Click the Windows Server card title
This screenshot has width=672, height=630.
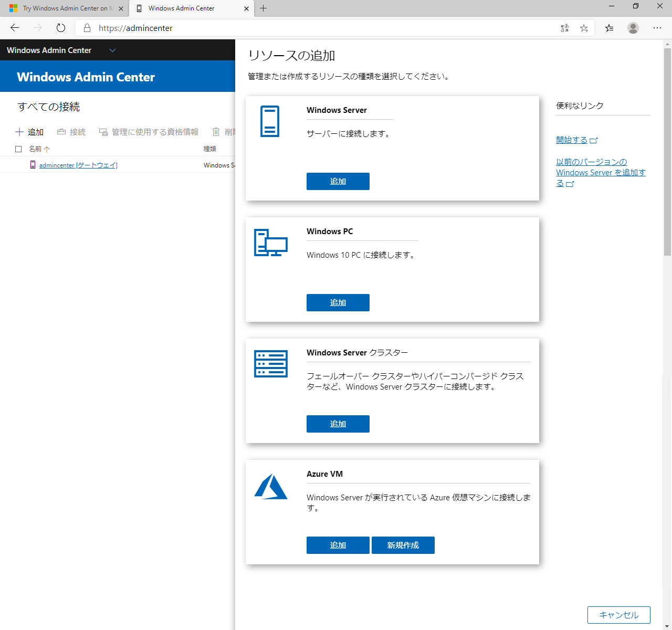click(x=337, y=110)
